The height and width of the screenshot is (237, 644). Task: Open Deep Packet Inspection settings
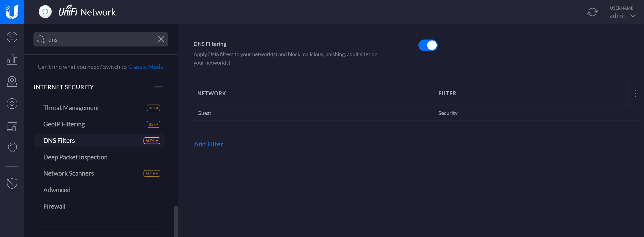tap(75, 157)
